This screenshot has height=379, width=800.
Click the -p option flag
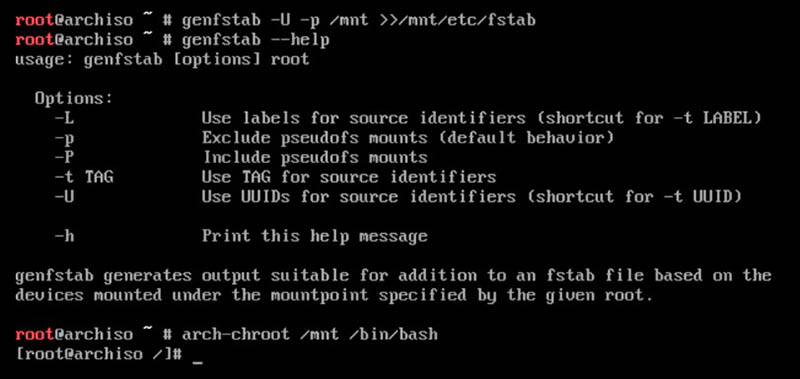coord(65,139)
